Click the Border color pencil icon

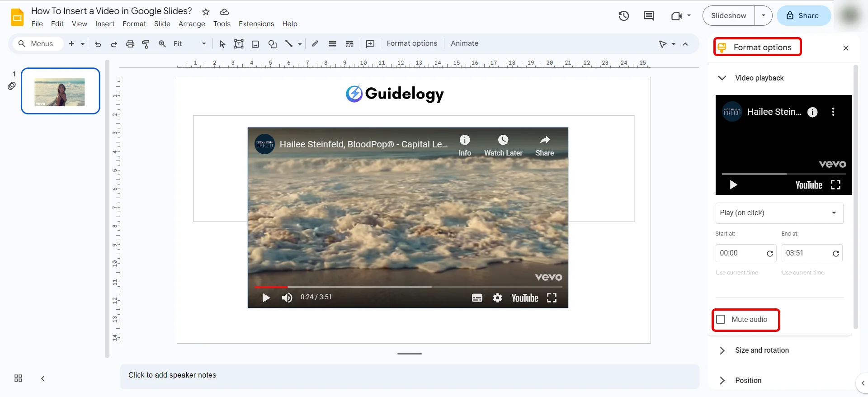pos(315,44)
